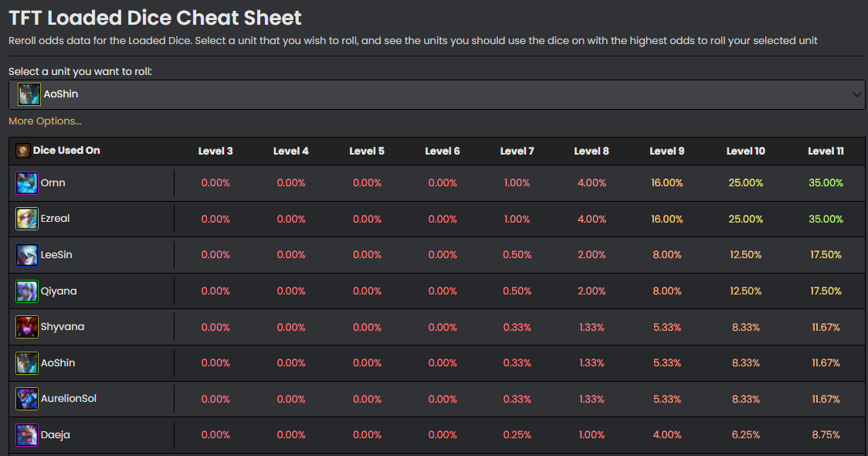The width and height of the screenshot is (868, 456).
Task: Click AurelionSol's Level 8 value 1.33%
Action: coord(592,399)
